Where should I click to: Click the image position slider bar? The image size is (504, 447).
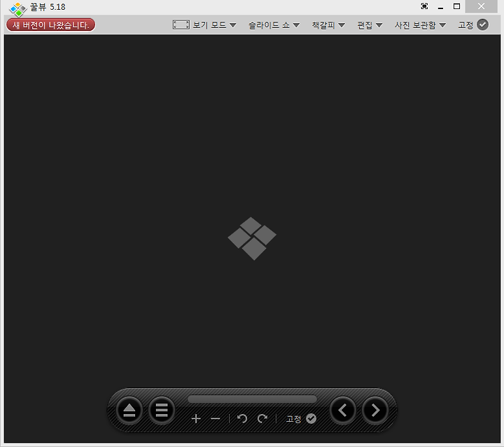click(x=252, y=399)
